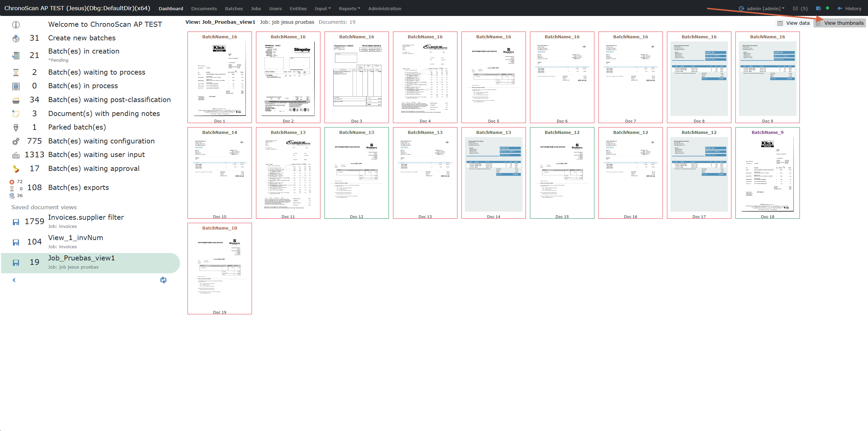Go to the Administration menu
This screenshot has width=868, height=431.
coord(384,9)
